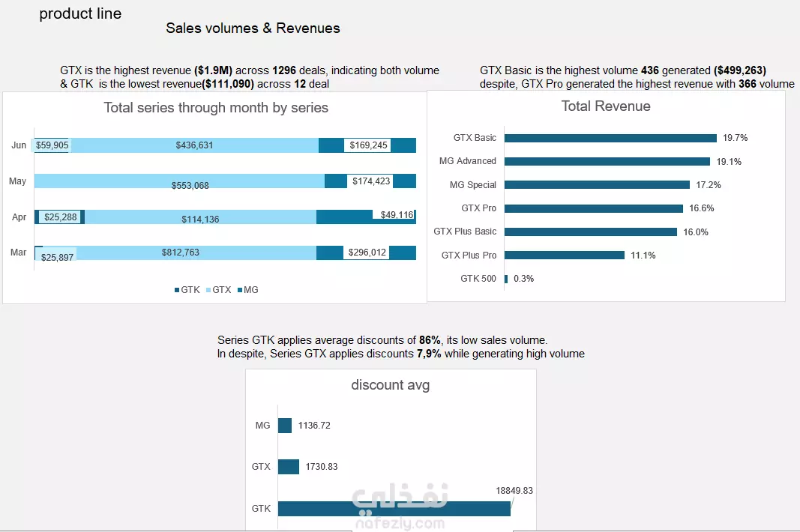Click the $553,068 May GTX bar segment
The image size is (800, 532).
180,181
